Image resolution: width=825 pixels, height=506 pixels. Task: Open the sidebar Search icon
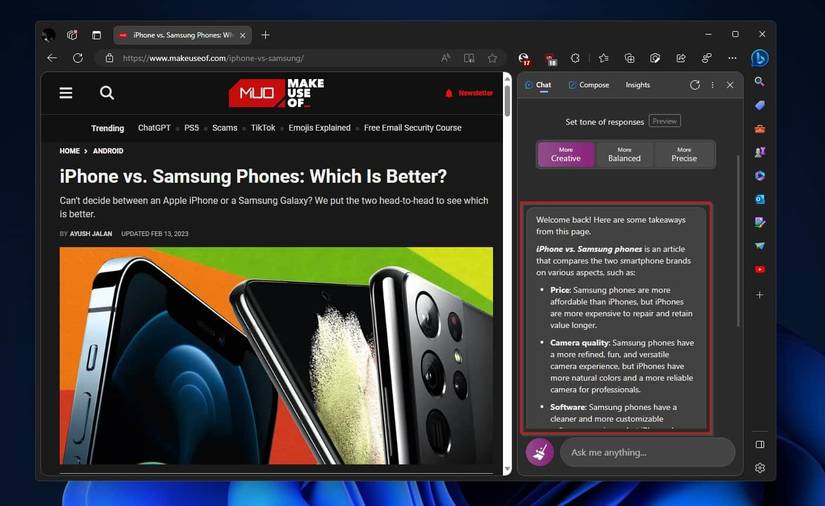759,82
